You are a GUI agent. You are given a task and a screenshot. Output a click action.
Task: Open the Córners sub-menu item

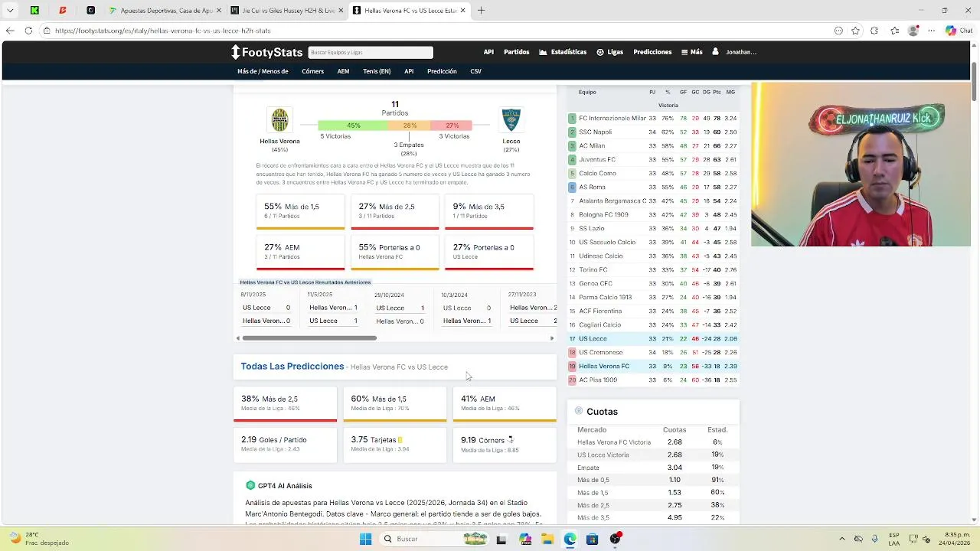click(312, 71)
